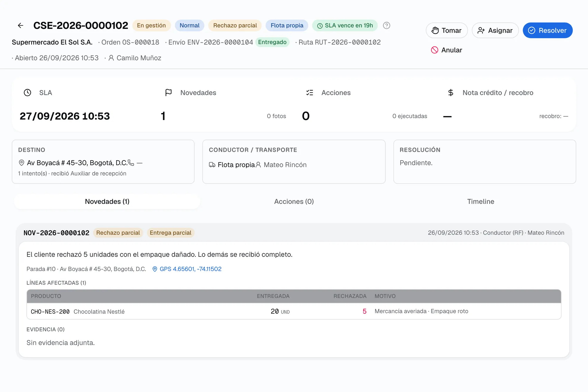Open the Timeline tab
Viewport: 588px width, 392px height.
[x=480, y=201]
